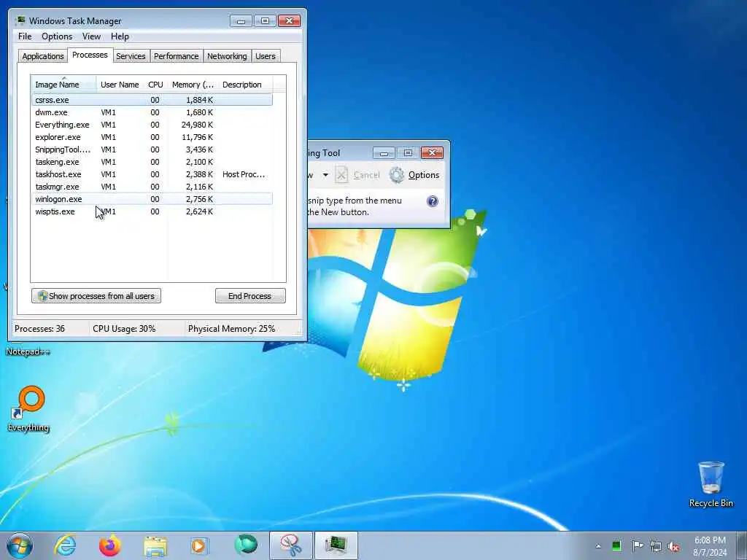Select SnippingTool process row

point(152,149)
